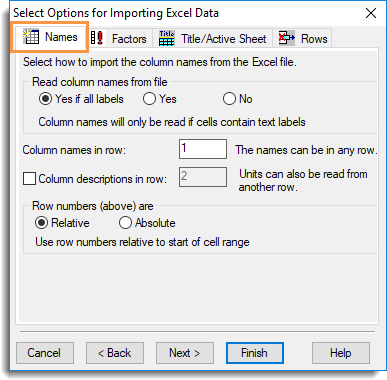Click the Factors tab exclamation icon

click(x=97, y=38)
